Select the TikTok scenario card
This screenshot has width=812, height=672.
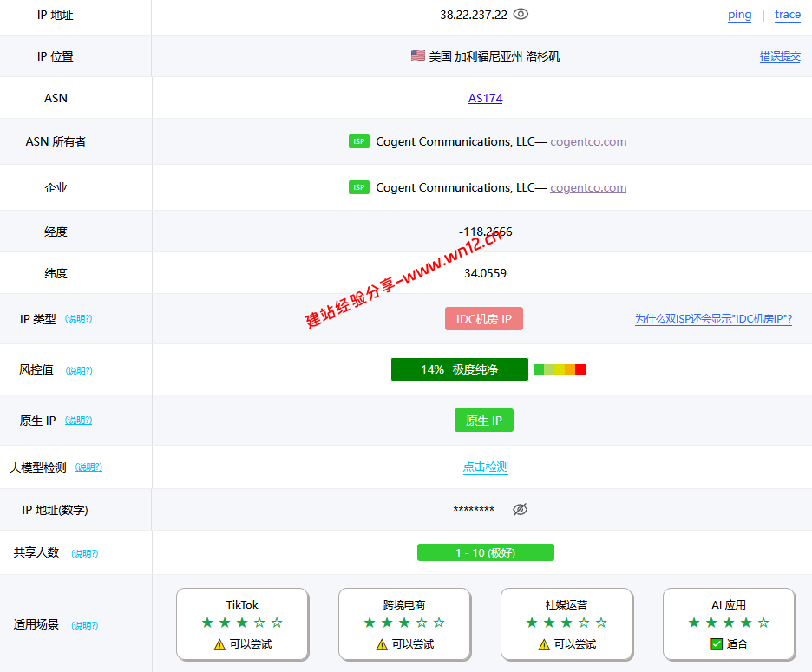(x=242, y=623)
